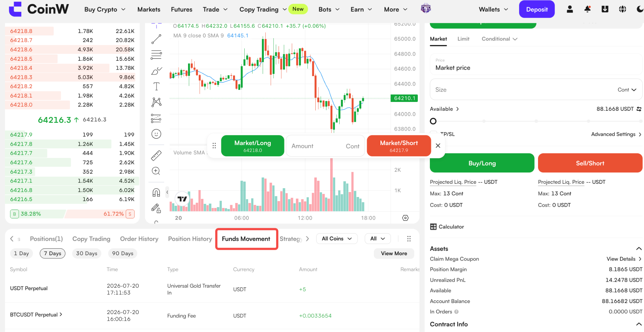The width and height of the screenshot is (644, 332).
Task: Toggle the magnet mode icon
Action: [x=156, y=192]
